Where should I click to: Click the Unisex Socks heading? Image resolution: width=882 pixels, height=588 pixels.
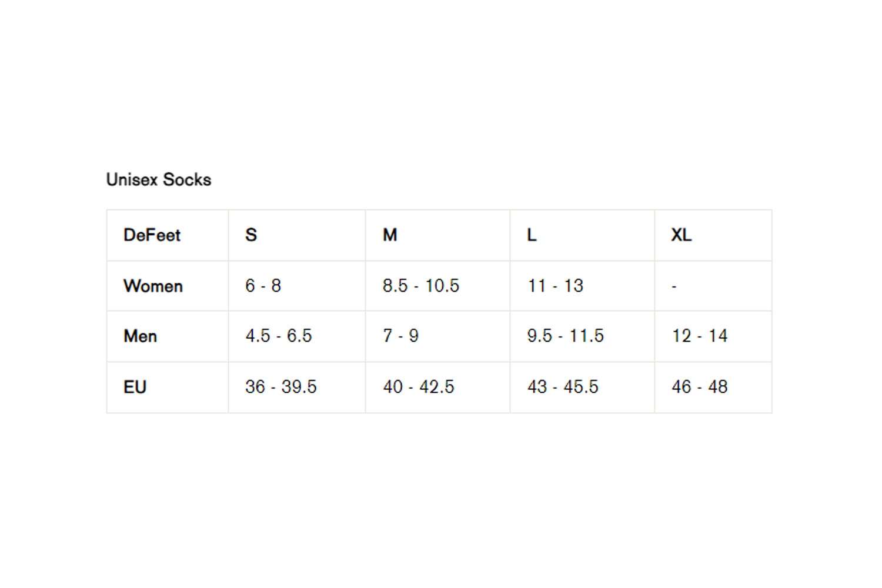point(158,179)
